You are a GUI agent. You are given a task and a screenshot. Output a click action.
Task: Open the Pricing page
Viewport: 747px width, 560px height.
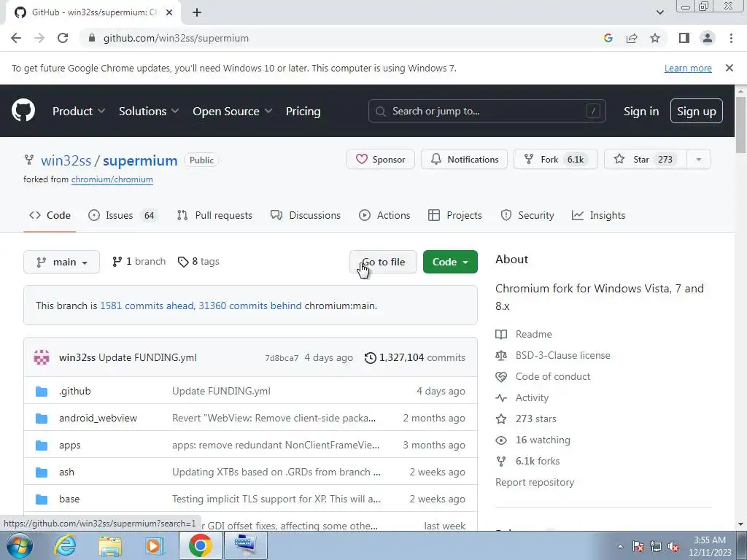303,111
